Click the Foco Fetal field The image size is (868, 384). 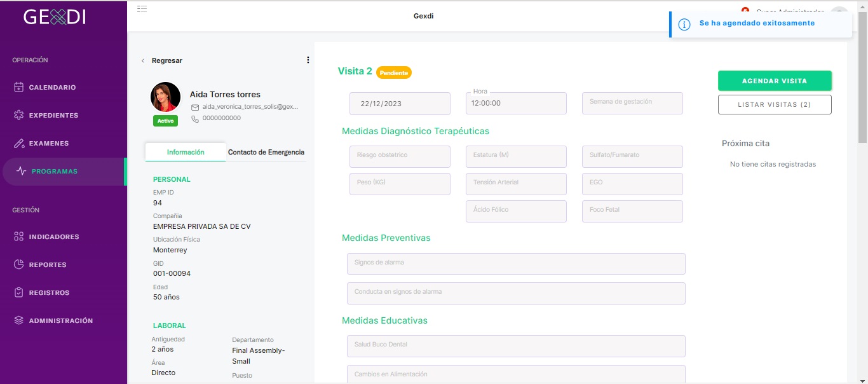pyautogui.click(x=632, y=211)
